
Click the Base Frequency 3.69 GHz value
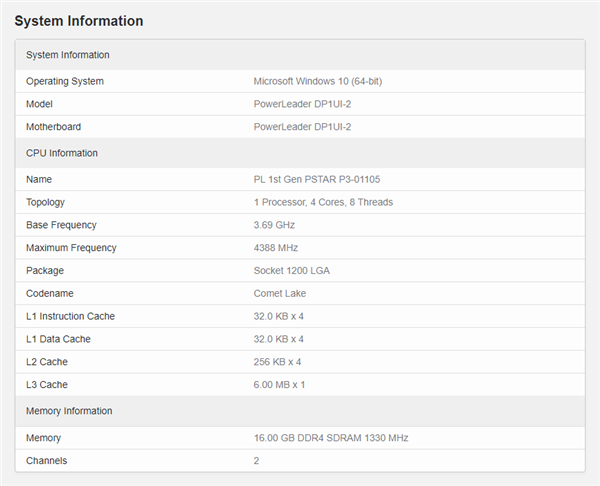pos(276,225)
